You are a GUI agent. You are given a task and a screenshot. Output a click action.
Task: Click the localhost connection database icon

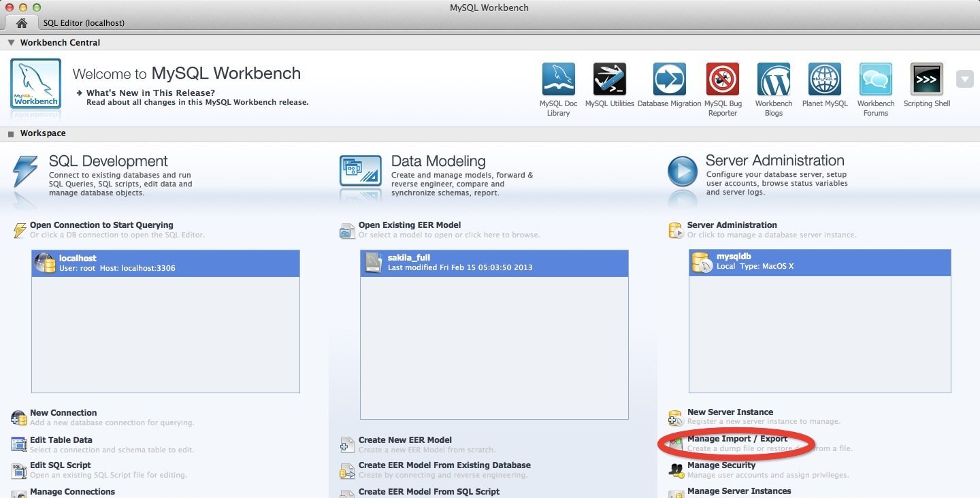(x=45, y=263)
